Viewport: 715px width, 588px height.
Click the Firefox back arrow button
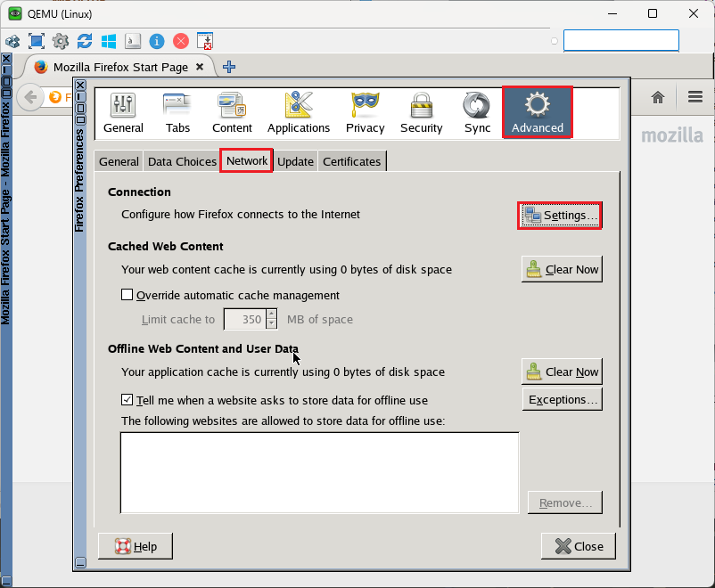click(30, 97)
